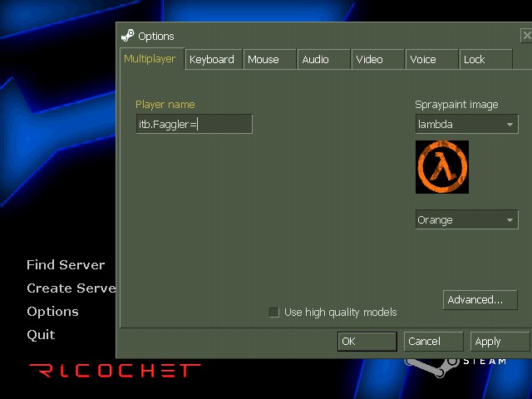Quit the game from main menu
532x399 pixels.
(x=41, y=335)
